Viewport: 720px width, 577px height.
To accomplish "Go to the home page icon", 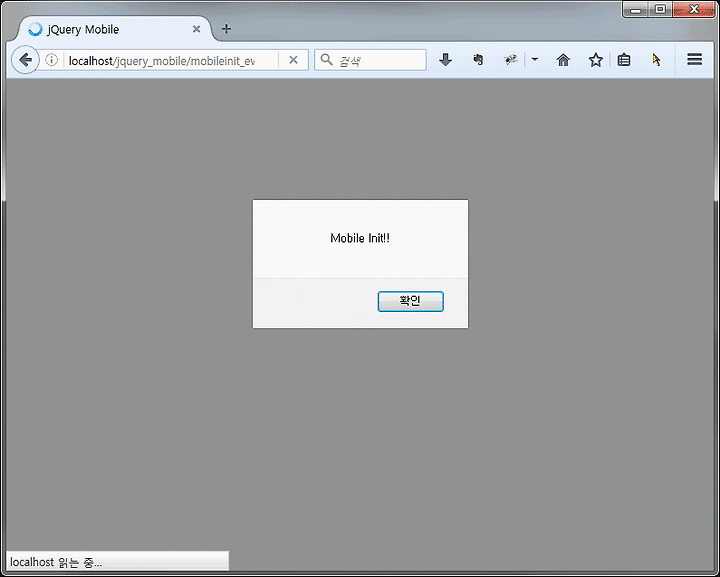I will 563,60.
